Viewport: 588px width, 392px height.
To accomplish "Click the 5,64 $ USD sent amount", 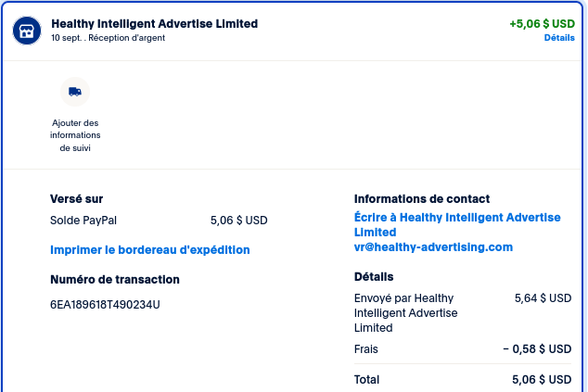I will [x=543, y=298].
